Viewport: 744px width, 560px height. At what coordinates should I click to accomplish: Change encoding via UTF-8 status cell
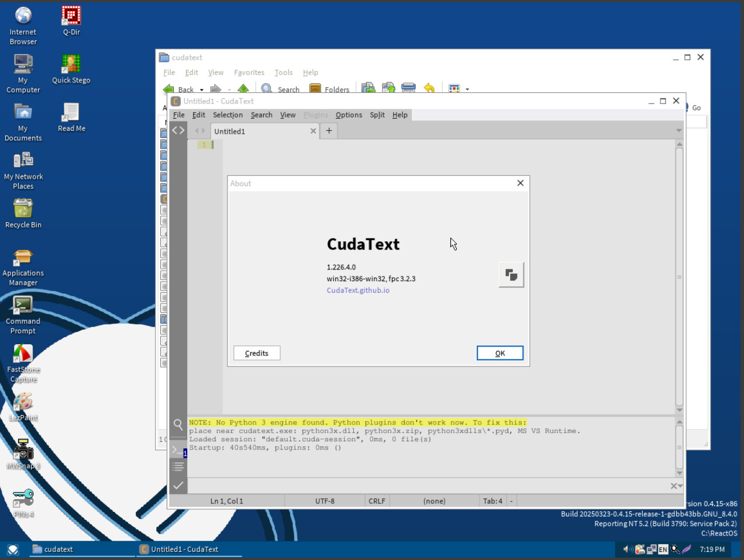(325, 501)
